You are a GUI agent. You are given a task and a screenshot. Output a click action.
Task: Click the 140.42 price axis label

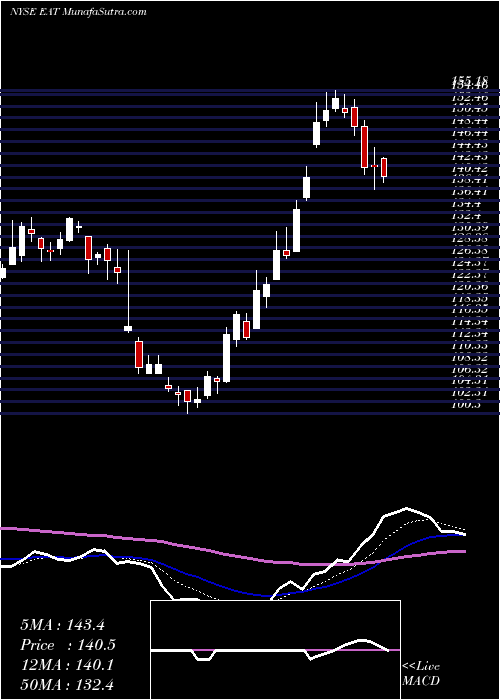pos(469,169)
